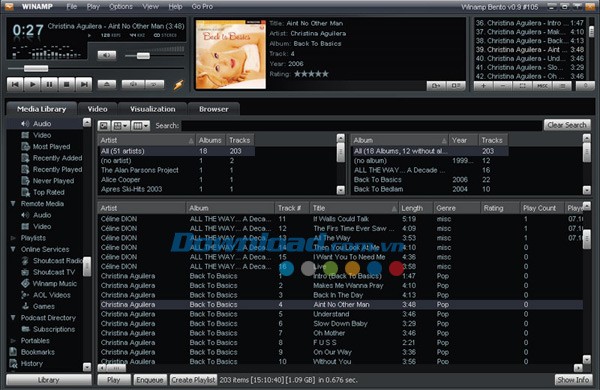Image resolution: width=600 pixels, height=390 pixels.
Task: Open the pane layout dropdown
Action: click(x=121, y=126)
